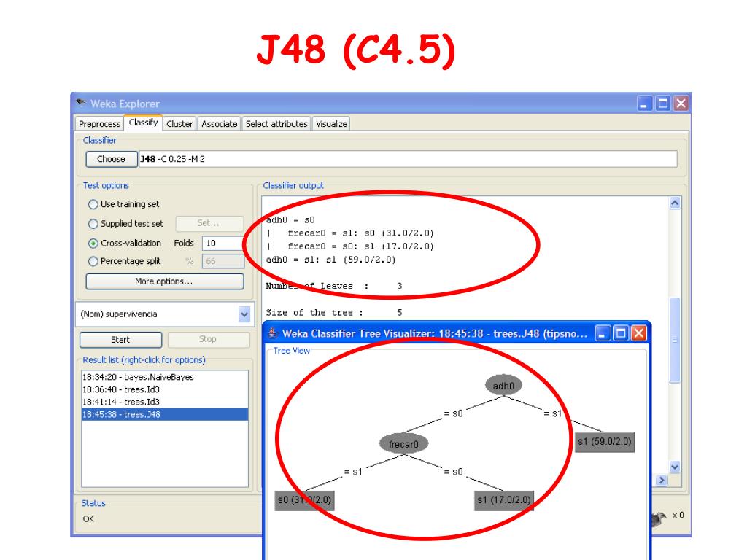Open the Visualize tab
This screenshot has width=747, height=560.
click(x=331, y=124)
